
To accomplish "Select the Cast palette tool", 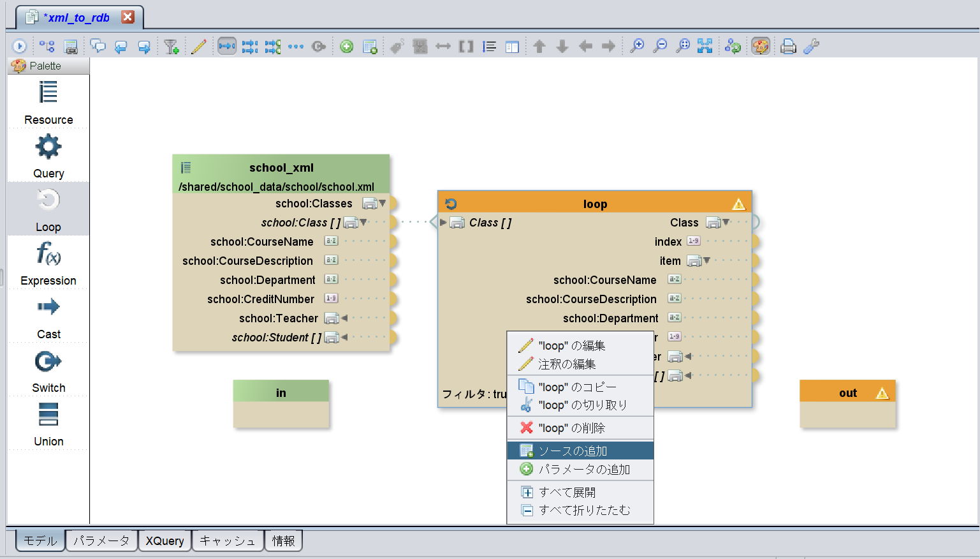I will coord(48,317).
